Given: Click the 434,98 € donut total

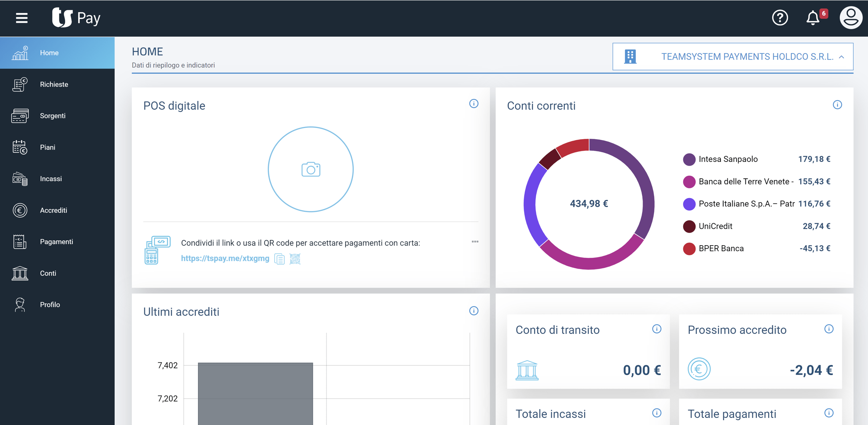Looking at the screenshot, I should coord(589,204).
